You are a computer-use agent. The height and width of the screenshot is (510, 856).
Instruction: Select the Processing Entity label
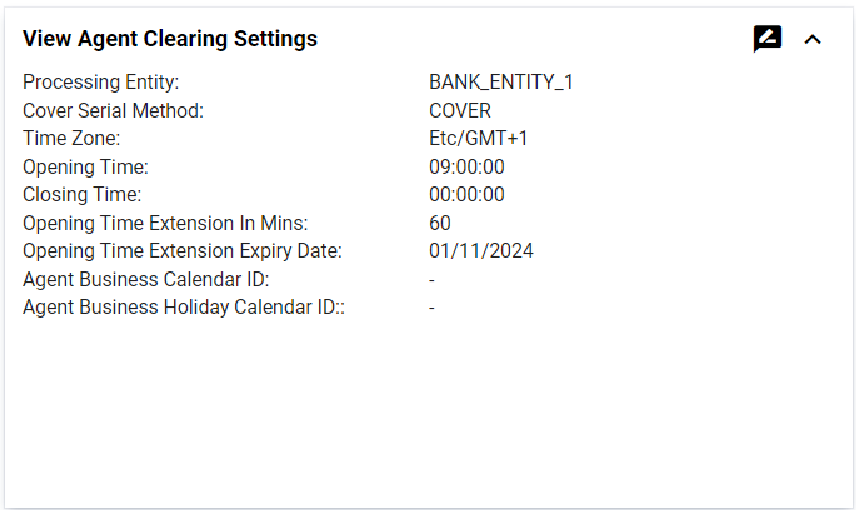point(101,82)
